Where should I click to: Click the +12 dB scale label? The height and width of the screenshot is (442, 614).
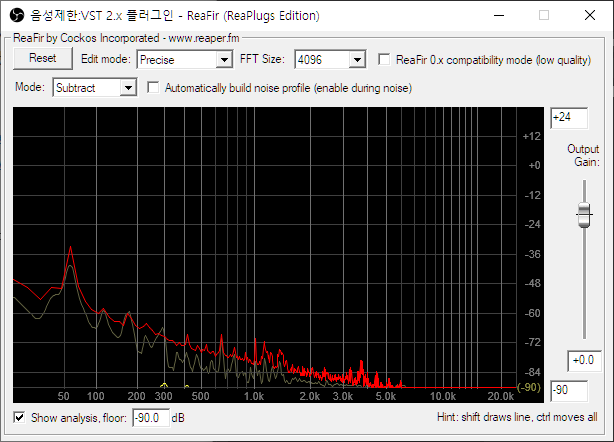tap(531, 136)
